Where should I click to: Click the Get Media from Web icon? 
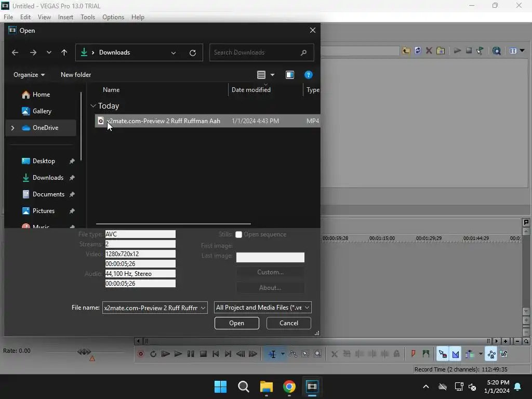[496, 51]
